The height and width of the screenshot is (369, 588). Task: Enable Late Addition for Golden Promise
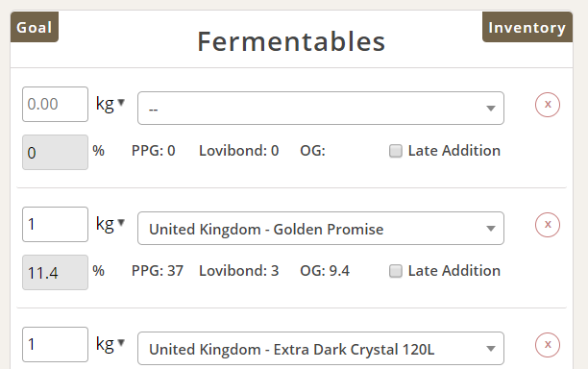tap(395, 271)
